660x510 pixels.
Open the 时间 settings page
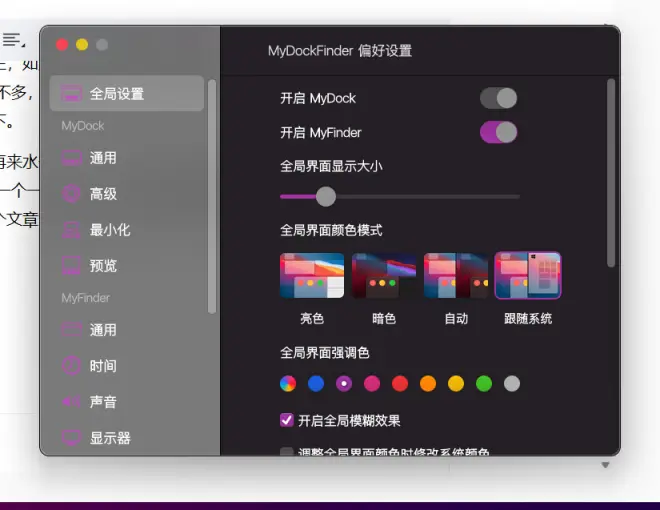pyautogui.click(x=103, y=366)
